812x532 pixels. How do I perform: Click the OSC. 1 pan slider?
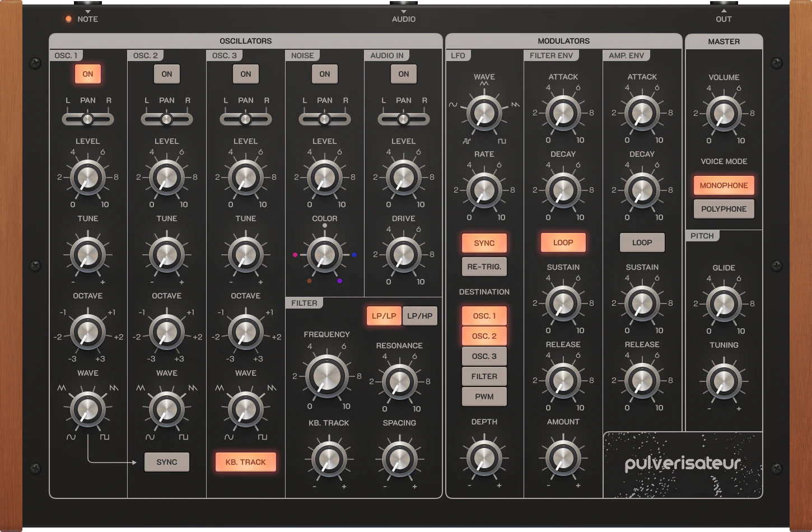tap(88, 119)
